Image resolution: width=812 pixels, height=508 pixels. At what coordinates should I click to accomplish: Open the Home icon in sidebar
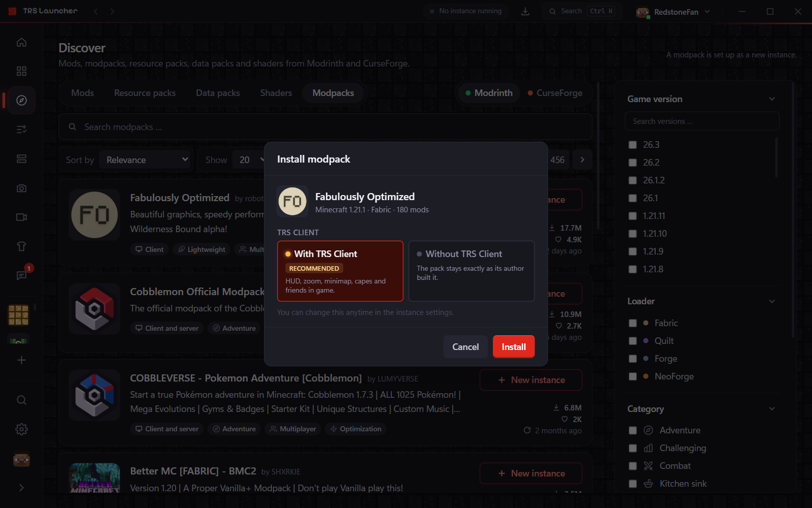[x=21, y=42]
